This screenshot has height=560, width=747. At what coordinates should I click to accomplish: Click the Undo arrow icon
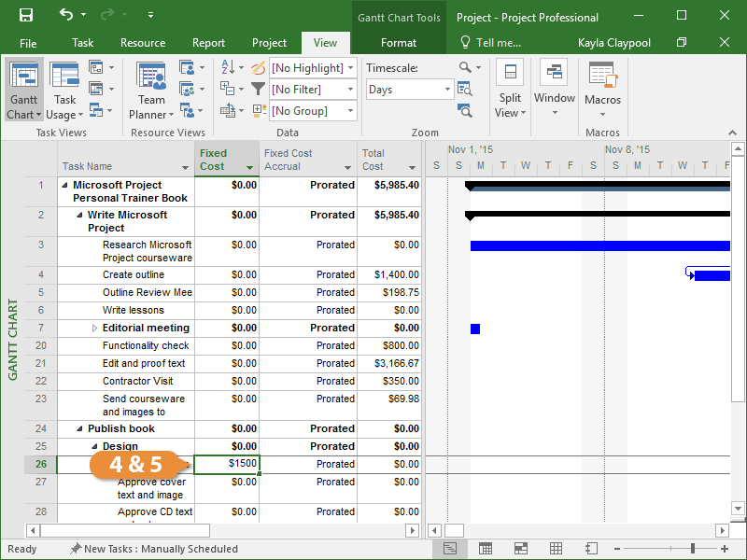pyautogui.click(x=65, y=15)
